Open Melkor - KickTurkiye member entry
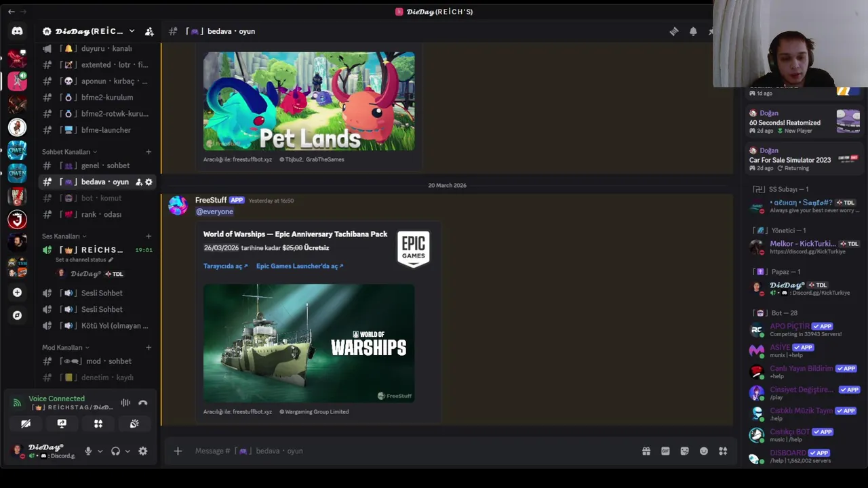 (x=806, y=247)
